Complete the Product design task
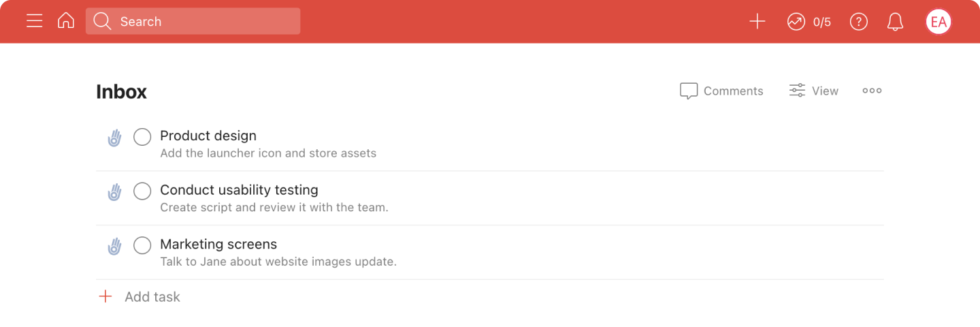The width and height of the screenshot is (980, 327). [142, 137]
